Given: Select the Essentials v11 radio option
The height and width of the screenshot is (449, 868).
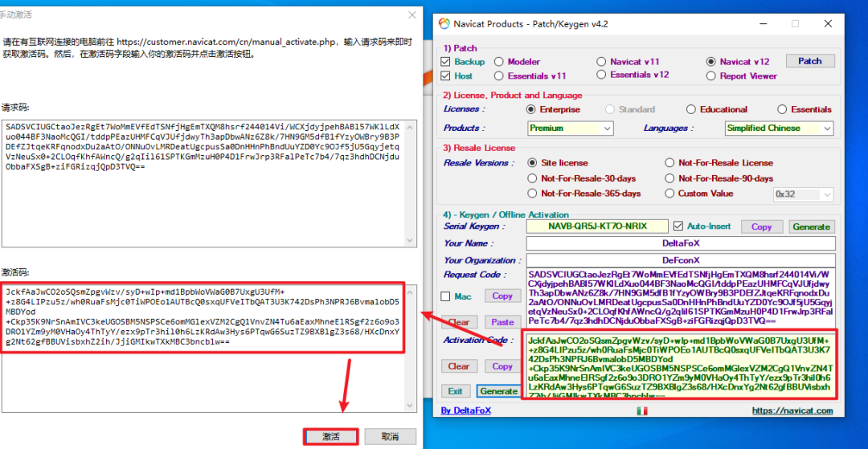Looking at the screenshot, I should 498,76.
